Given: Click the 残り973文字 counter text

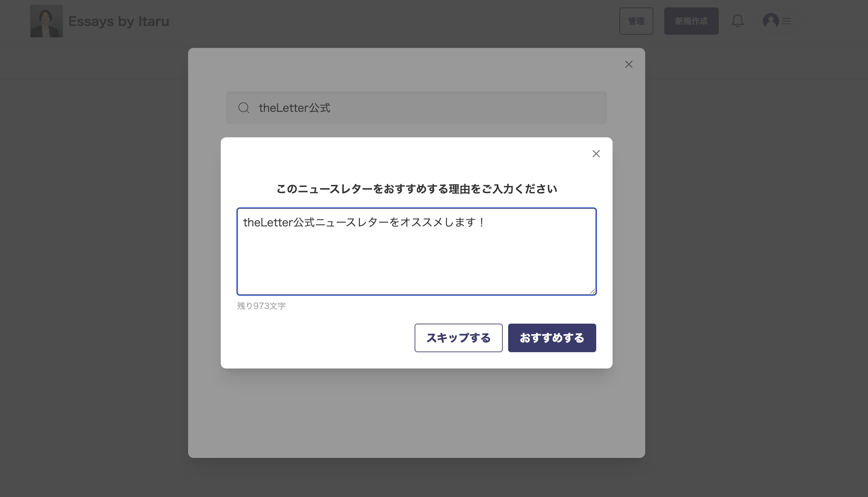Looking at the screenshot, I should [261, 306].
